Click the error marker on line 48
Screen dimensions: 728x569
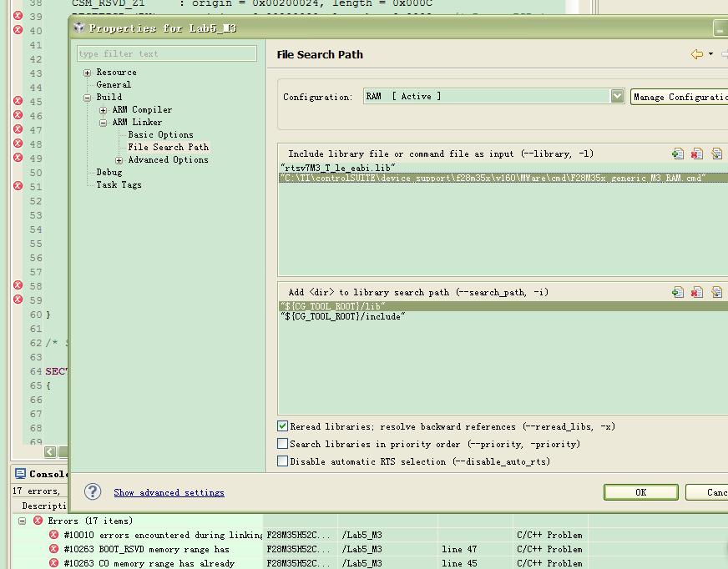(18, 144)
